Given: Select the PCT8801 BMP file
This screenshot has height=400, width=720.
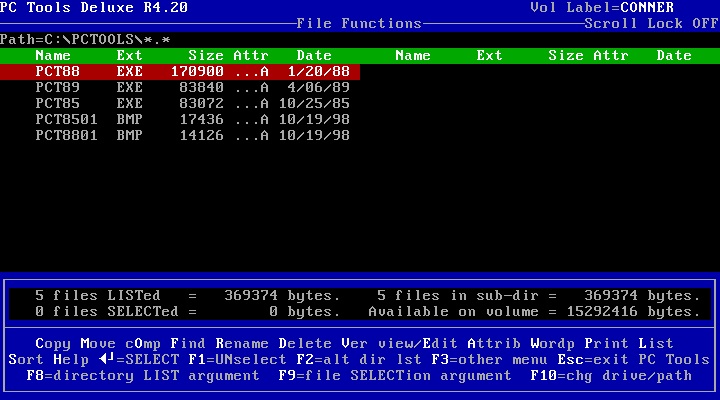Looking at the screenshot, I should click(x=180, y=135).
